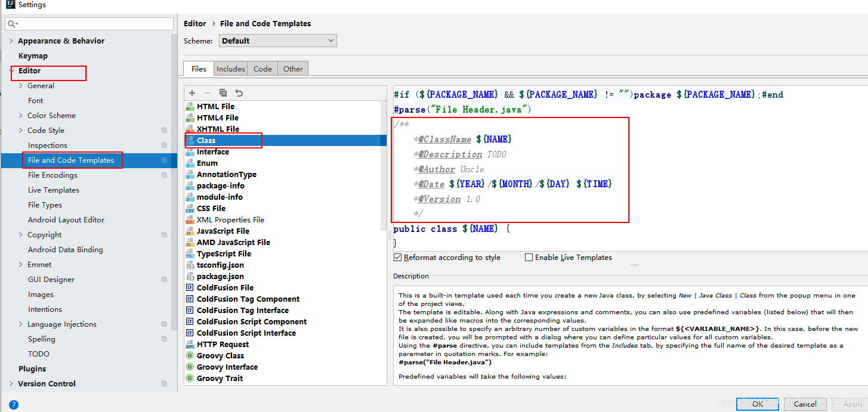Click project-level icon beside Copyright
The width and height of the screenshot is (868, 412).
(x=165, y=235)
